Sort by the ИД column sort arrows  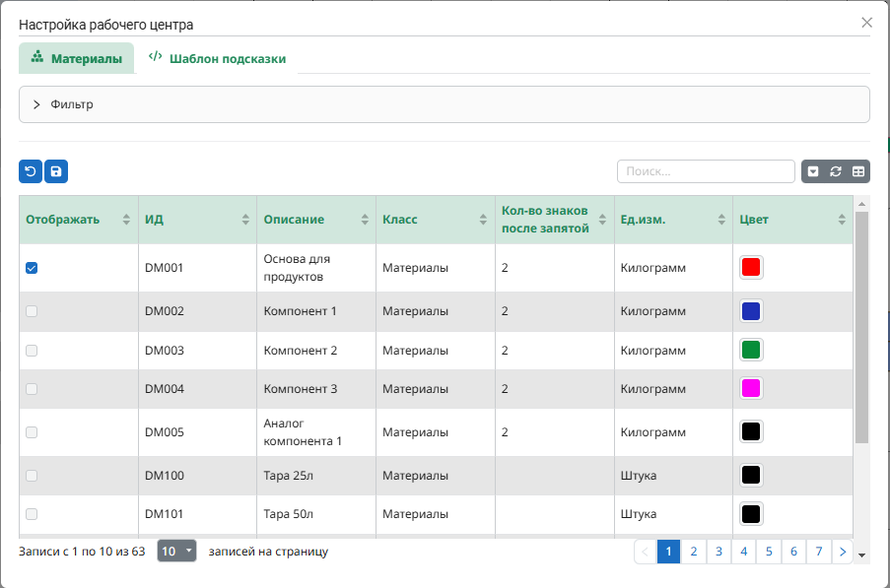tap(245, 220)
